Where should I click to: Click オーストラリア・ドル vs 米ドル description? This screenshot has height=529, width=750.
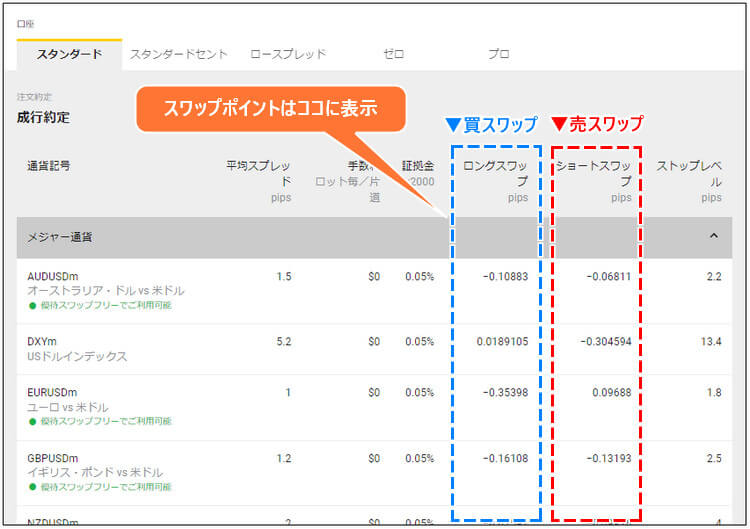[x=106, y=290]
